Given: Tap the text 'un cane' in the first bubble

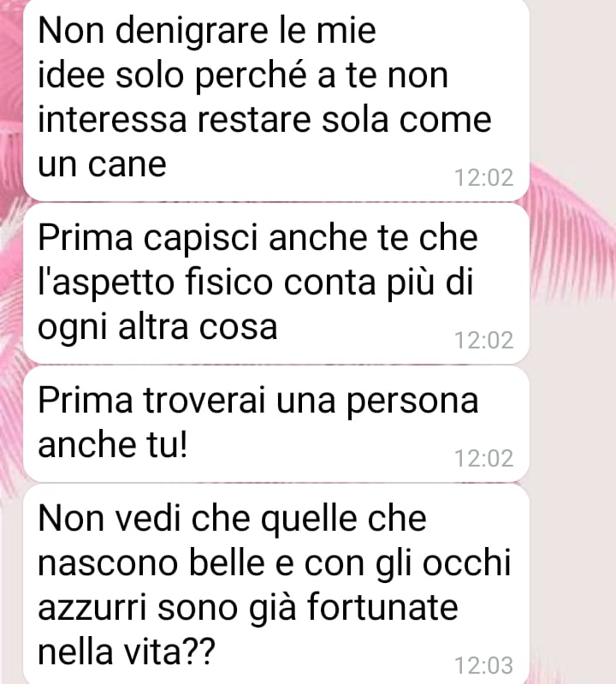Looking at the screenshot, I should (102, 164).
